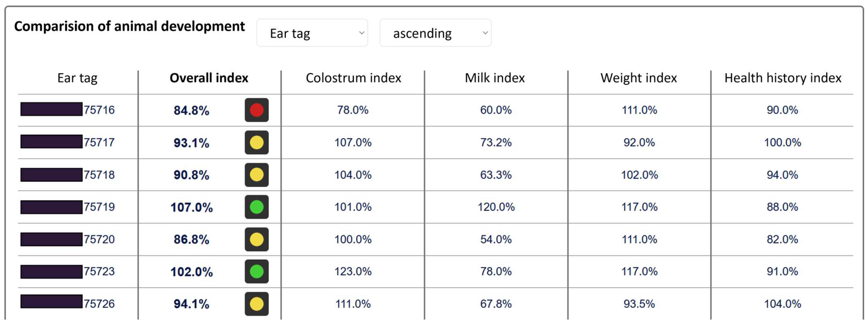Click overall index value 107.0%
Screen dimensions: 868x327
click(x=191, y=207)
